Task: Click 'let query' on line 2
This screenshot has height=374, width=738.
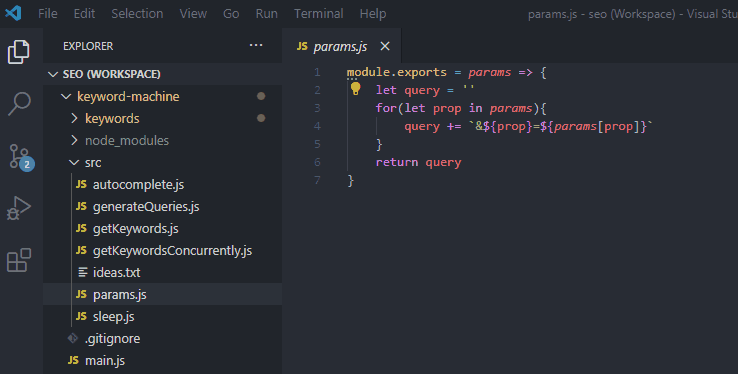Action: (x=408, y=90)
